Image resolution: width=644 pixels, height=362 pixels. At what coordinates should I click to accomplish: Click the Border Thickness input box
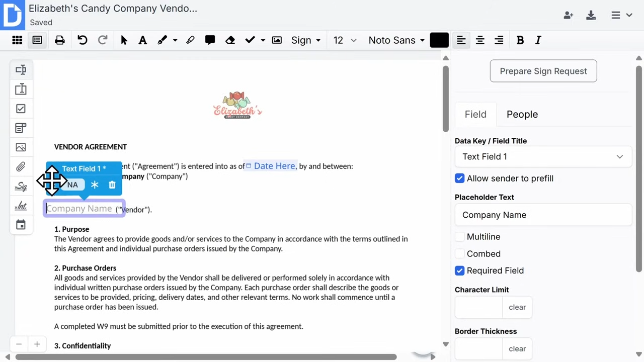478,349
